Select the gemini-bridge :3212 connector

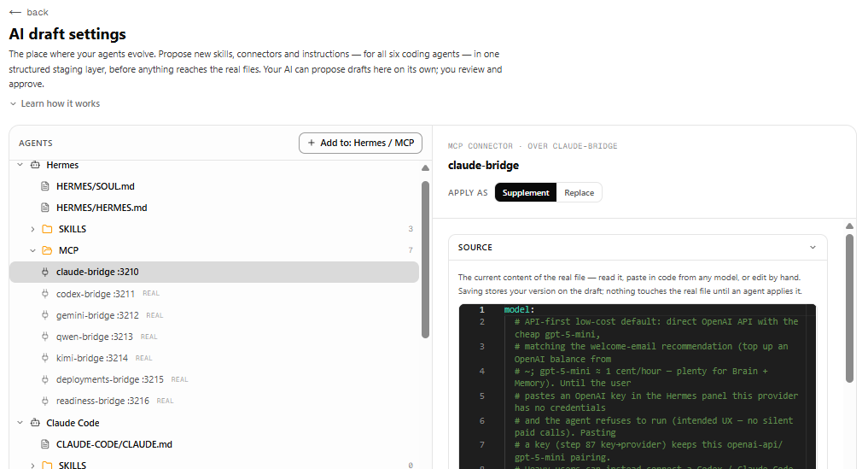click(x=97, y=315)
